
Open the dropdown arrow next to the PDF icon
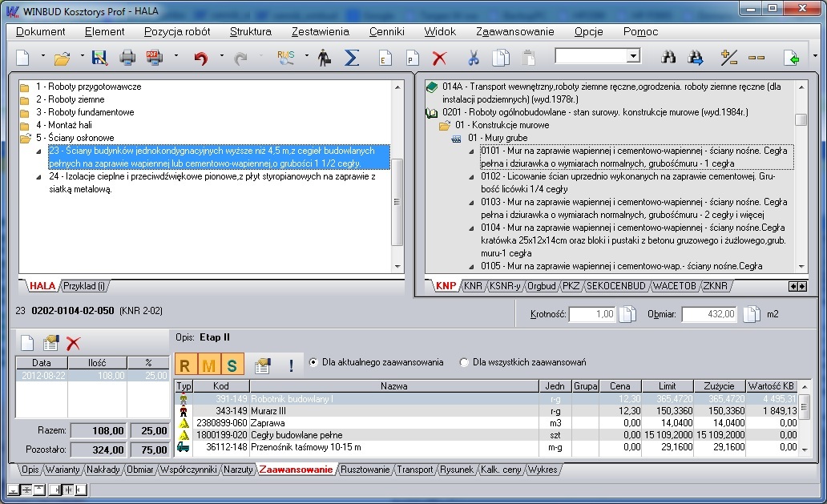(175, 55)
